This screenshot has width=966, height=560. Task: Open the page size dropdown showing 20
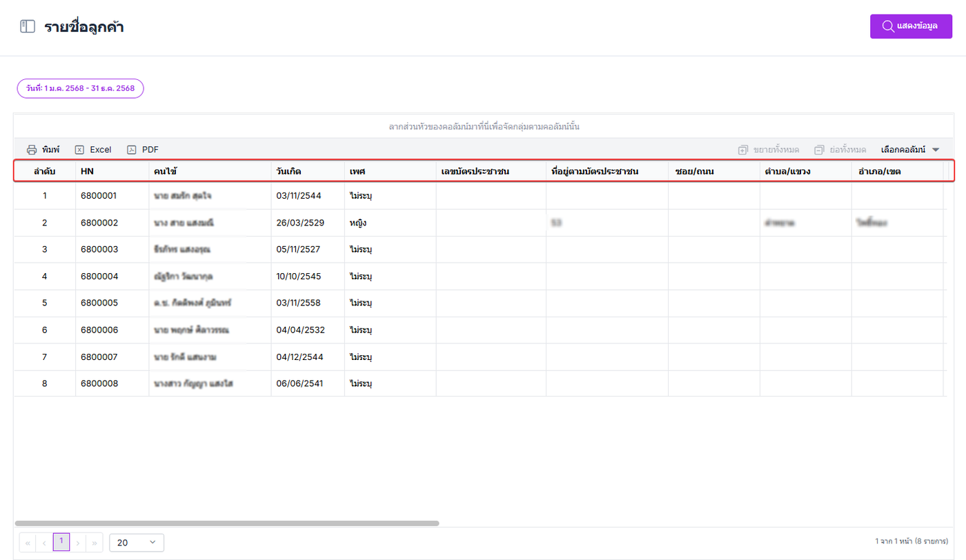[x=137, y=543]
